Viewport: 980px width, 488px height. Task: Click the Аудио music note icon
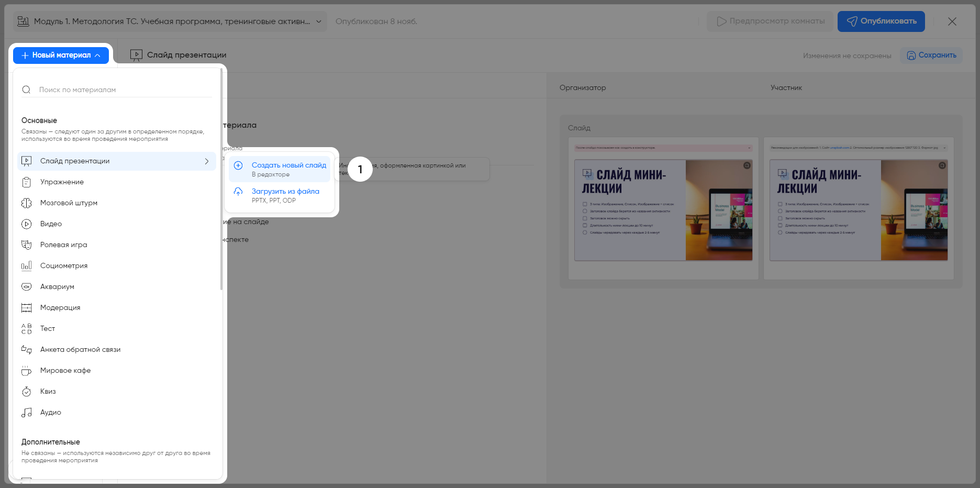click(x=27, y=413)
